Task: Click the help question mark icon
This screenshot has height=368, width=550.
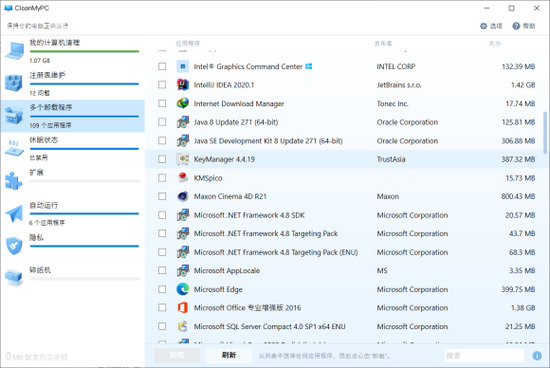Action: point(516,26)
